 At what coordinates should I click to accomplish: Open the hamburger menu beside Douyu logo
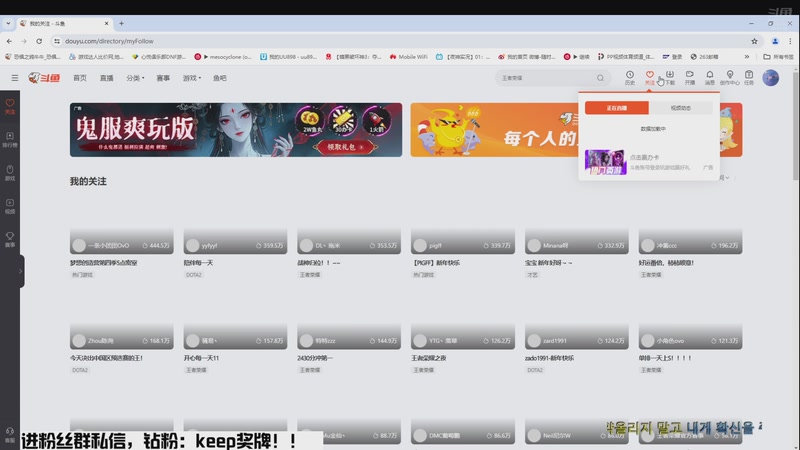(x=15, y=78)
